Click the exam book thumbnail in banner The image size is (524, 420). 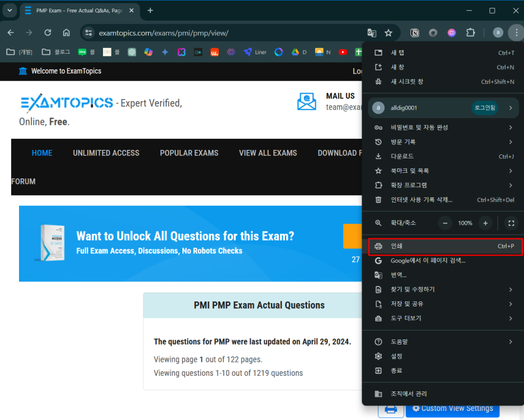50,243
